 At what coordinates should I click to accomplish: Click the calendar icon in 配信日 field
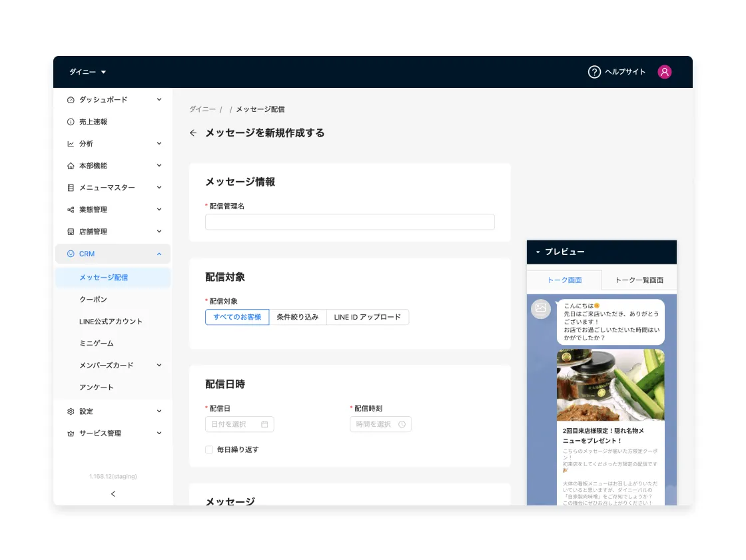pyautogui.click(x=263, y=424)
